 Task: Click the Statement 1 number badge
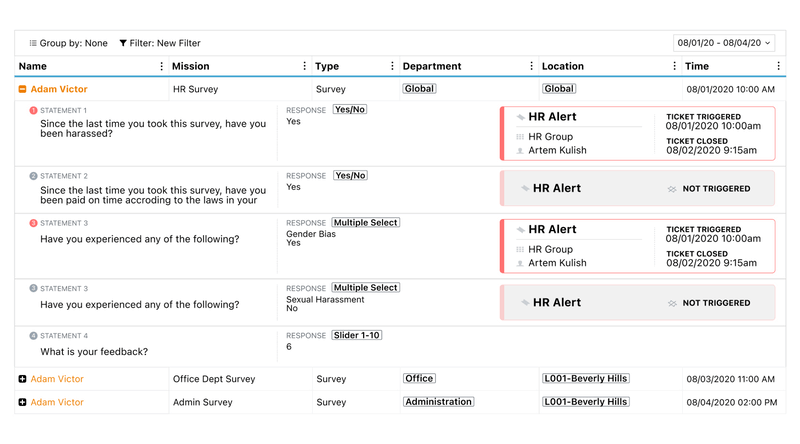click(x=33, y=110)
